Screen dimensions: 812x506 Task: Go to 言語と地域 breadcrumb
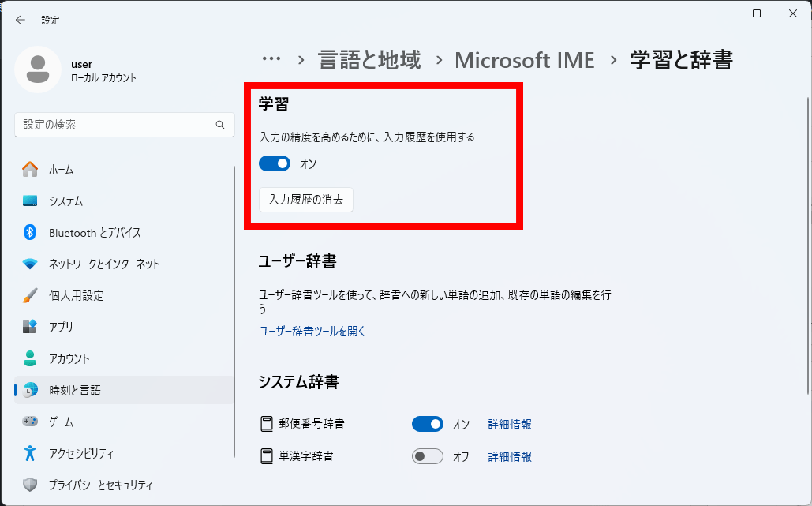[x=369, y=60]
